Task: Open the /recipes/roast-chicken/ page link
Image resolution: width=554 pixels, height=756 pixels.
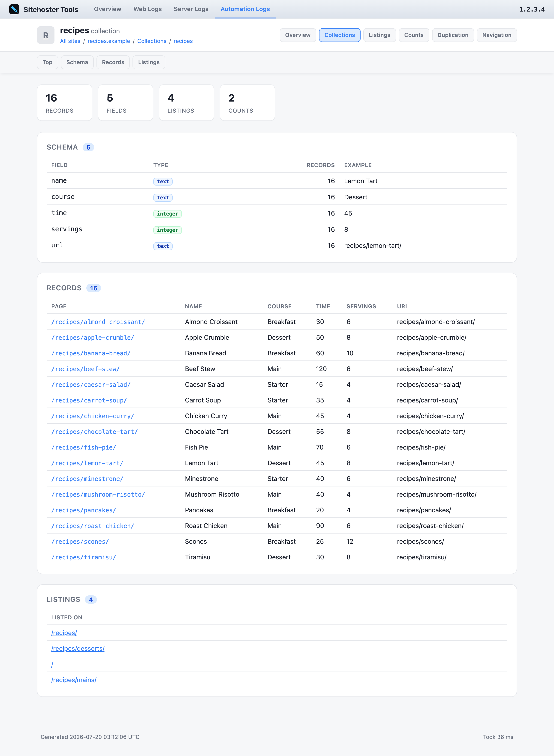Action: [x=93, y=526]
